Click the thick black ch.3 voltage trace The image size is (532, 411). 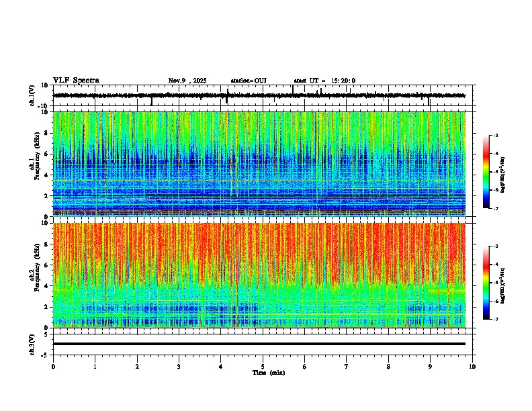[x=259, y=344]
